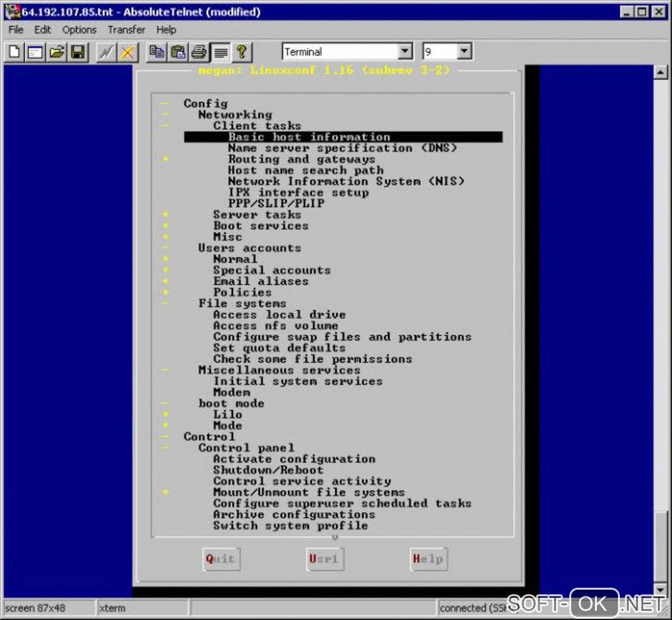This screenshot has height=620, width=672.
Task: Select Host name search path
Action: coord(306,170)
